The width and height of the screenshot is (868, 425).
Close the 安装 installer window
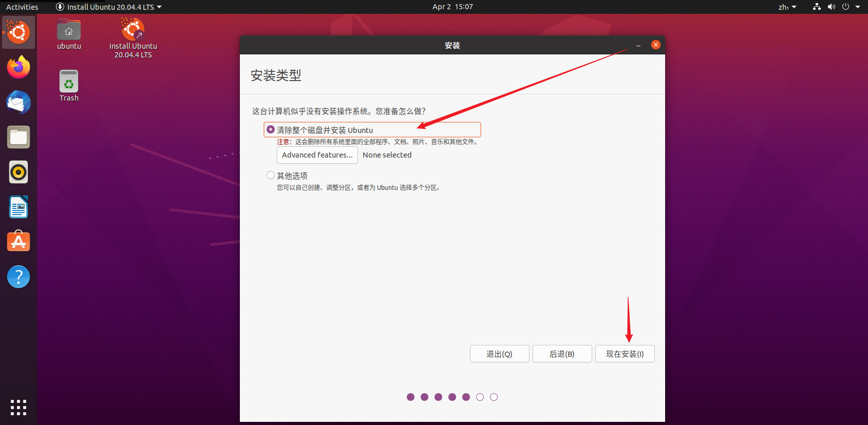coord(655,45)
